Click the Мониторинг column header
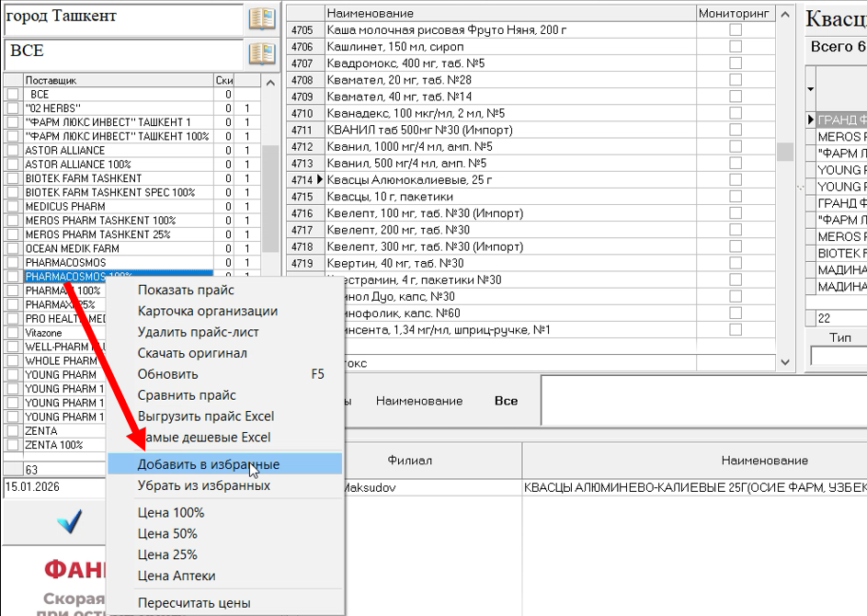 click(x=735, y=13)
